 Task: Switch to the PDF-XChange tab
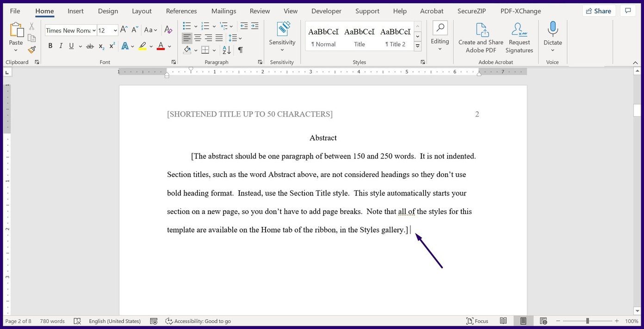[520, 11]
